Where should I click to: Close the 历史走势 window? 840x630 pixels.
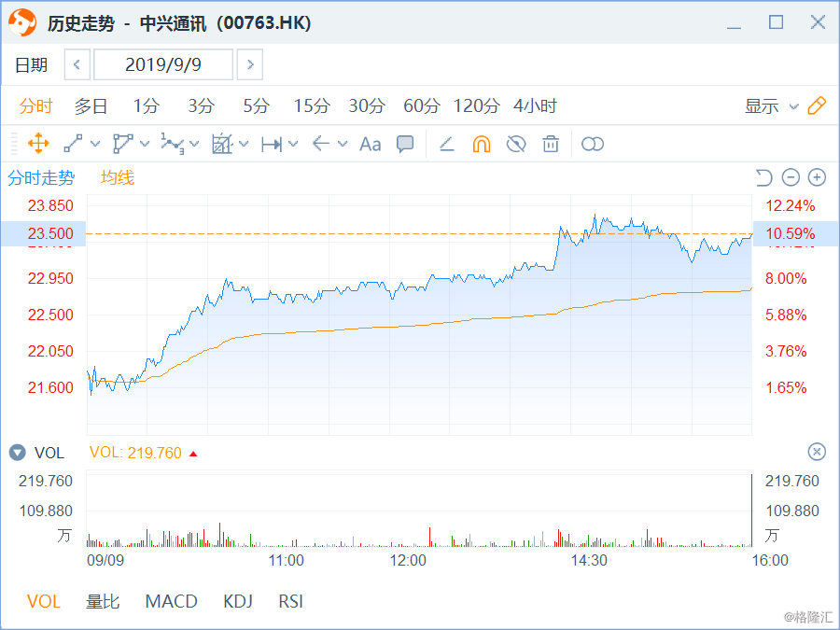click(x=818, y=22)
